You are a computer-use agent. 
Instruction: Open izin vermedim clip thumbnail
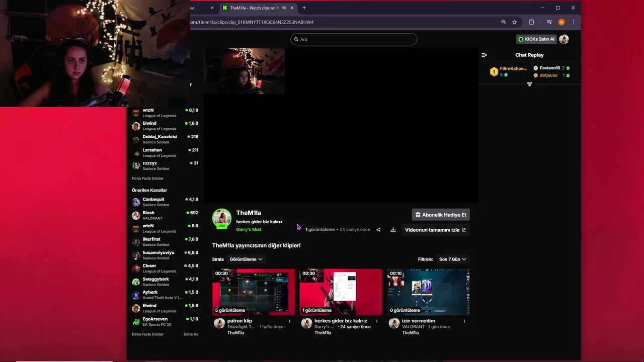(428, 292)
